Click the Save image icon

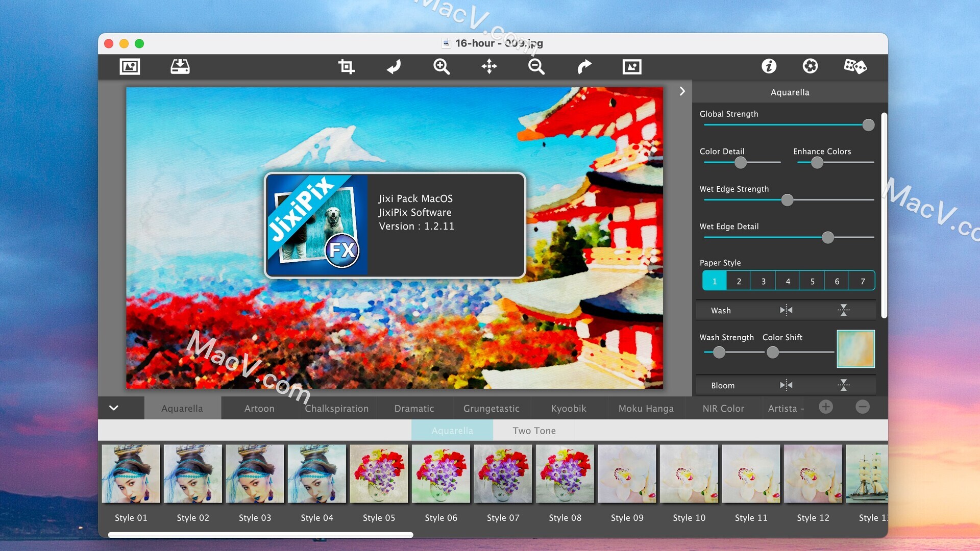pyautogui.click(x=180, y=66)
